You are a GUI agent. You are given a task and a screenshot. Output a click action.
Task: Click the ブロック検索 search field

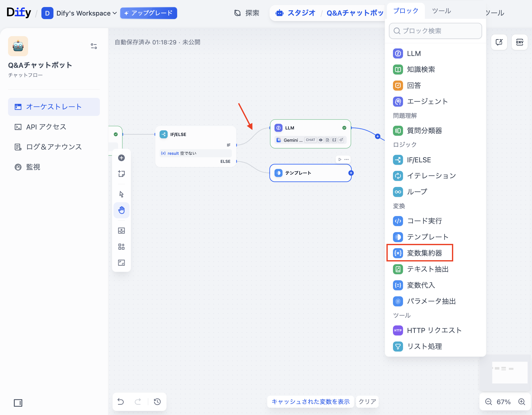(435, 31)
